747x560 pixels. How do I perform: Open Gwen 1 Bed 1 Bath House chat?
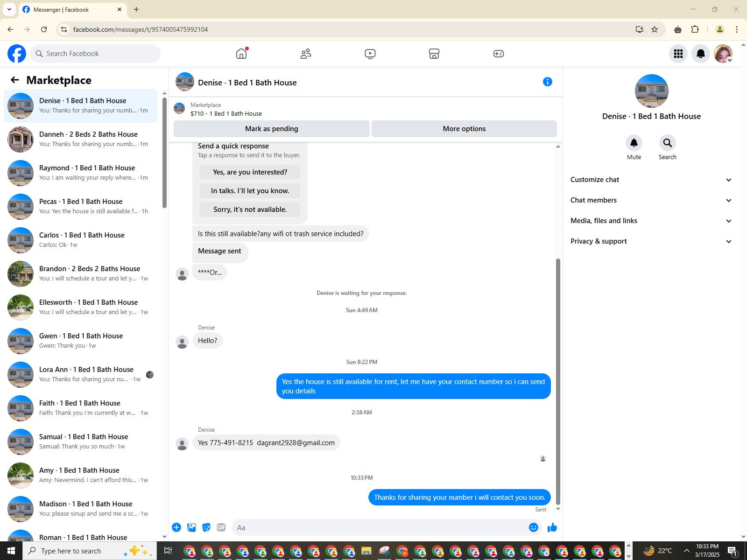[x=80, y=341]
